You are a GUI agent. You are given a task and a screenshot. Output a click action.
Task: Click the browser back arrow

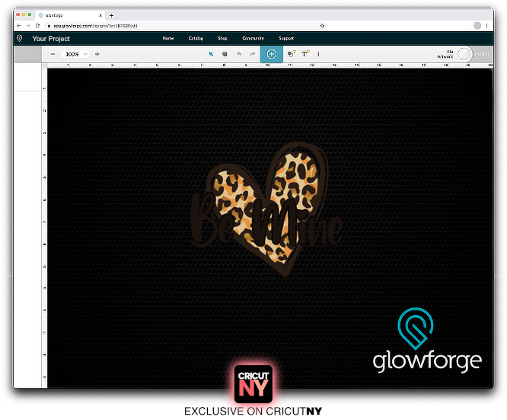[19, 26]
